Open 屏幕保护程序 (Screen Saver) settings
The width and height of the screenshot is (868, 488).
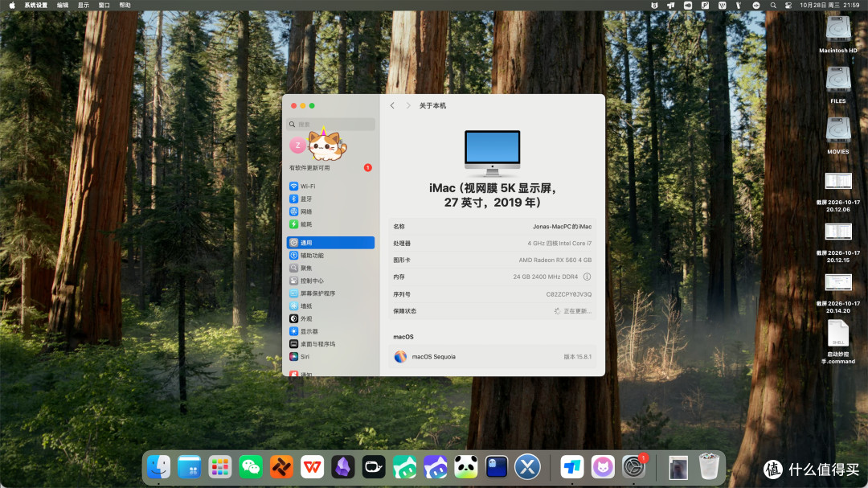pyautogui.click(x=330, y=293)
